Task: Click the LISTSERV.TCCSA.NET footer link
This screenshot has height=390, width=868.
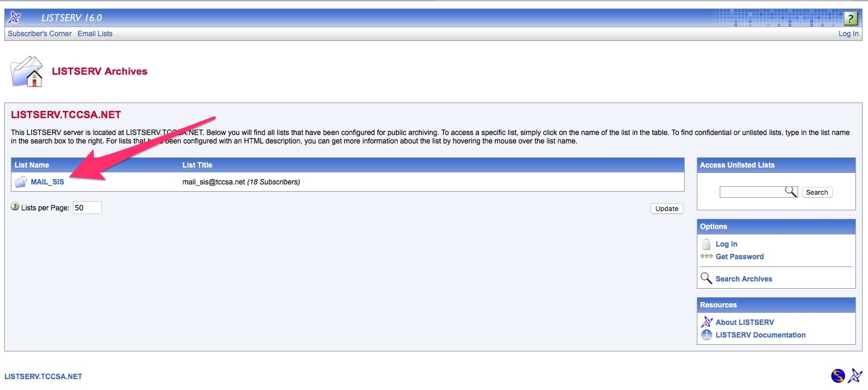Action: point(43,377)
